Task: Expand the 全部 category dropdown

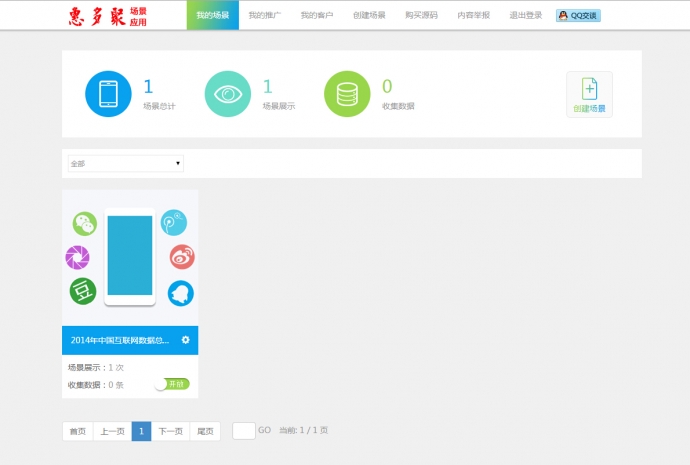Action: 126,164
